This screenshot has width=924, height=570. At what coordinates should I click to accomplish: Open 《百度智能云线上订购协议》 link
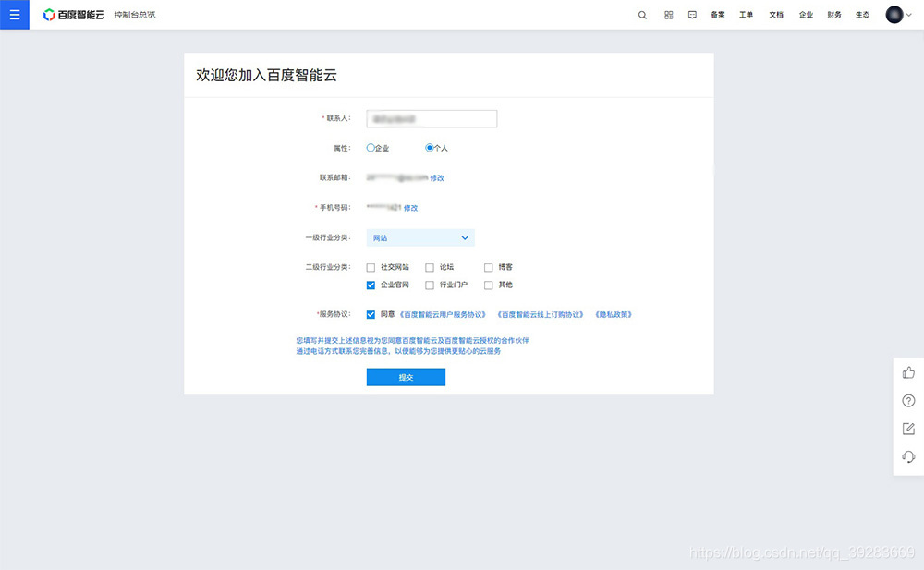click(541, 315)
